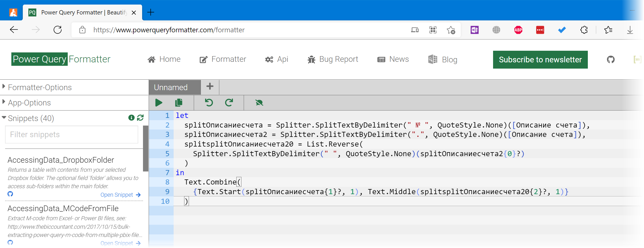This screenshot has width=644, height=248.
Task: Open the Collections grid icon in address bar
Action: [x=433, y=30]
